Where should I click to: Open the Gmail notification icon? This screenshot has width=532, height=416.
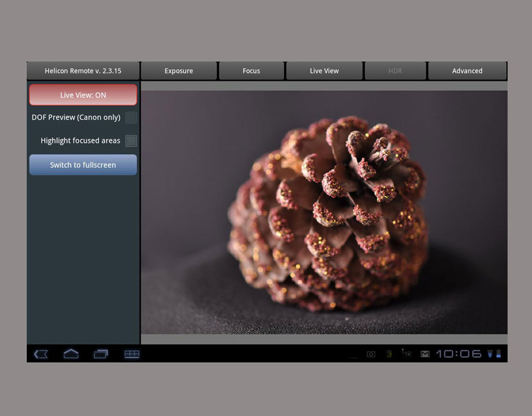pyautogui.click(x=424, y=353)
